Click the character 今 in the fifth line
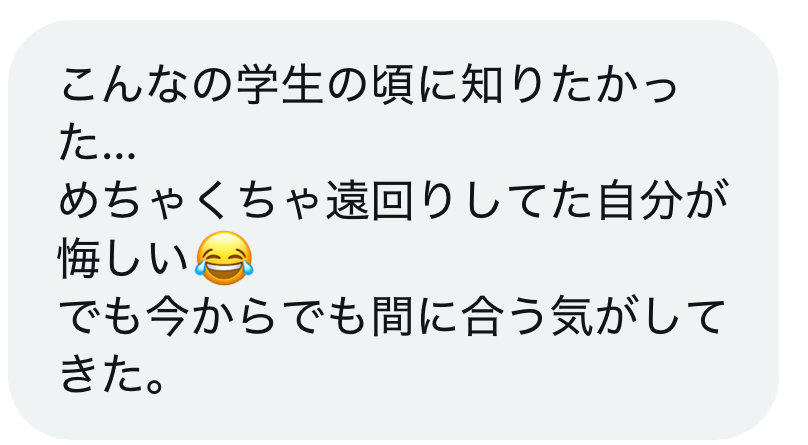This screenshot has width=808, height=445. (167, 316)
